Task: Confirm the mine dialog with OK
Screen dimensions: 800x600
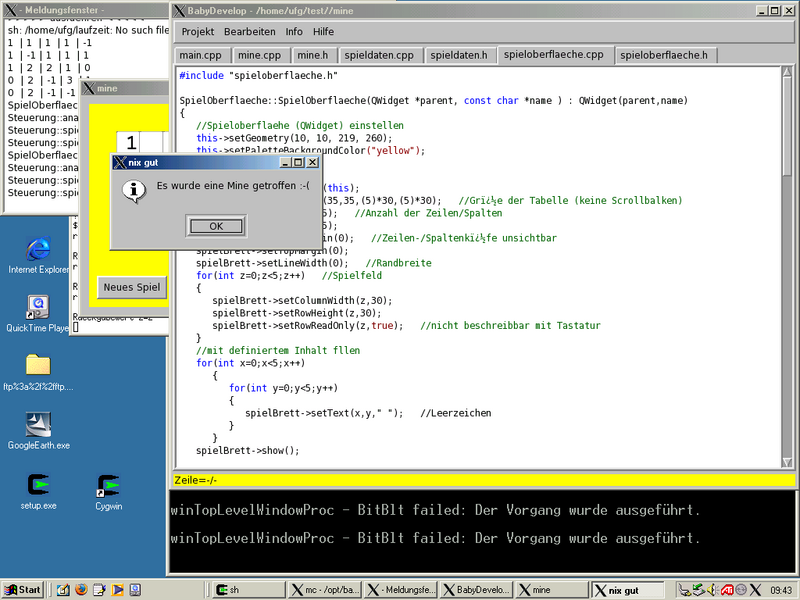Action: [x=216, y=226]
